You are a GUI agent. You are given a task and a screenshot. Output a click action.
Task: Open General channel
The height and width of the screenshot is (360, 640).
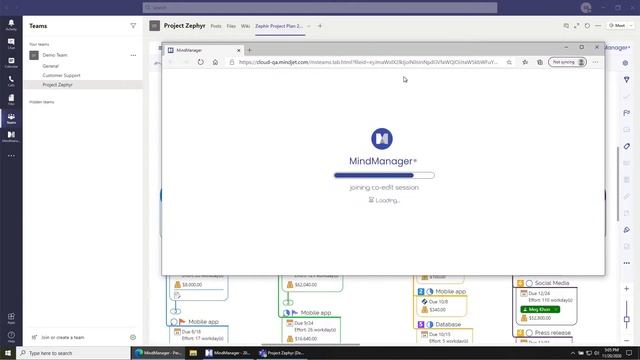(x=51, y=66)
